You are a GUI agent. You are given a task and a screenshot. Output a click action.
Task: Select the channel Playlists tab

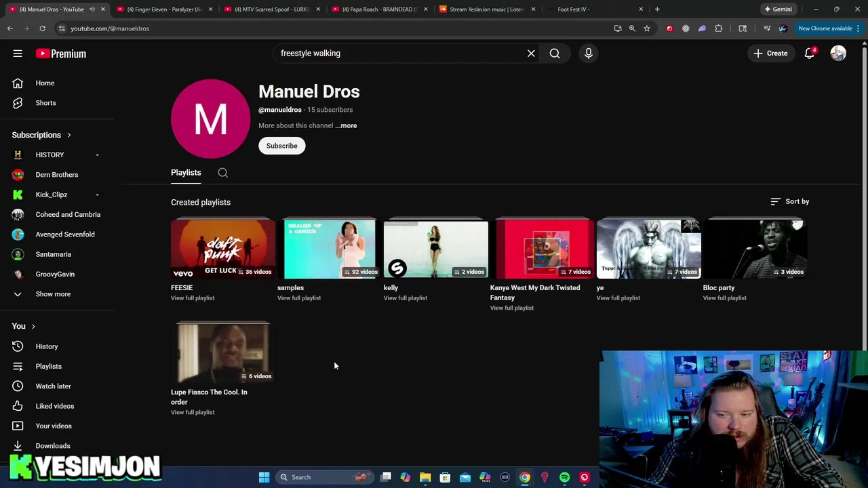[186, 173]
